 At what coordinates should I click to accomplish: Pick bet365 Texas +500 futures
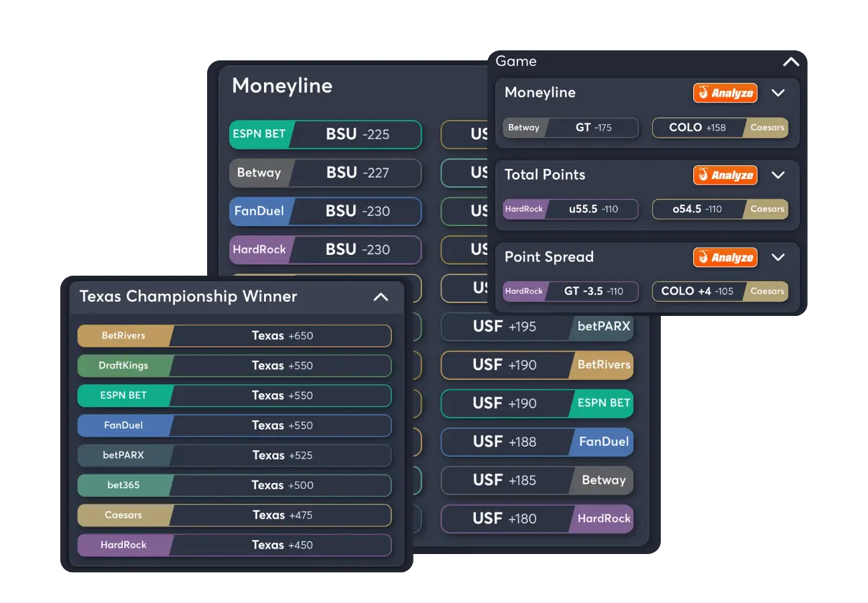click(235, 485)
